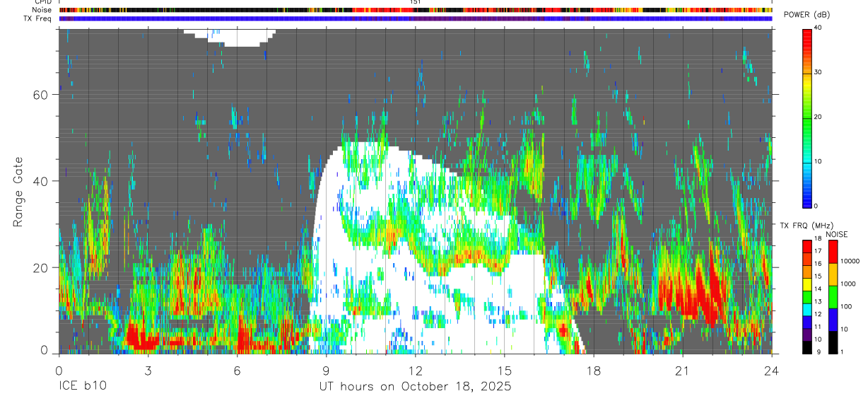Click the '6' tick on the UT hours axis

237,370
